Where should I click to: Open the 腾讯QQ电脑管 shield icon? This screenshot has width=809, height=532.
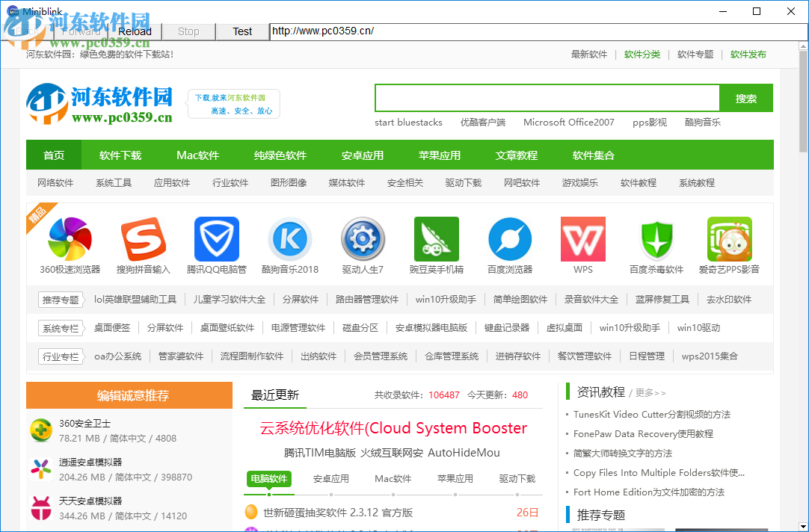tap(217, 238)
